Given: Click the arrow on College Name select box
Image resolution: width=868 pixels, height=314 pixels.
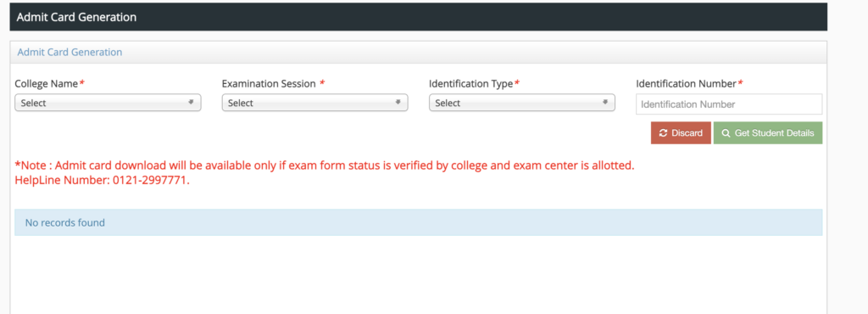Looking at the screenshot, I should pyautogui.click(x=191, y=103).
